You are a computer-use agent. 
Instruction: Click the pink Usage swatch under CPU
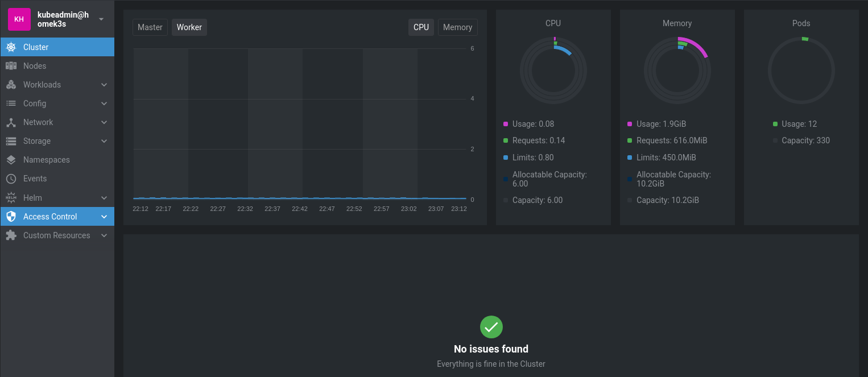pyautogui.click(x=506, y=124)
